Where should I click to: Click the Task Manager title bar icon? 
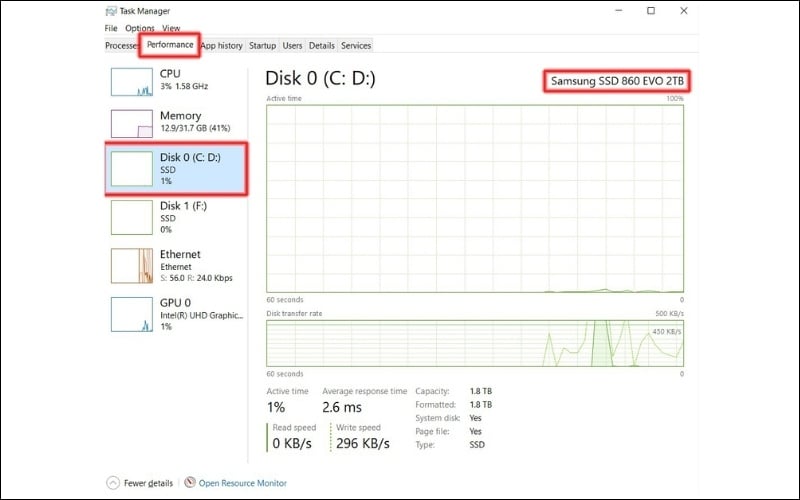tap(111, 11)
